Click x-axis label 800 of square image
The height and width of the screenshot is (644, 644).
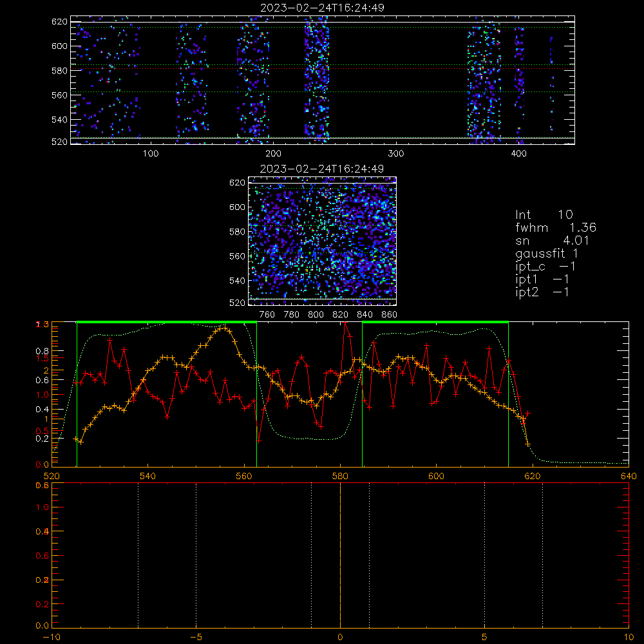(316, 315)
